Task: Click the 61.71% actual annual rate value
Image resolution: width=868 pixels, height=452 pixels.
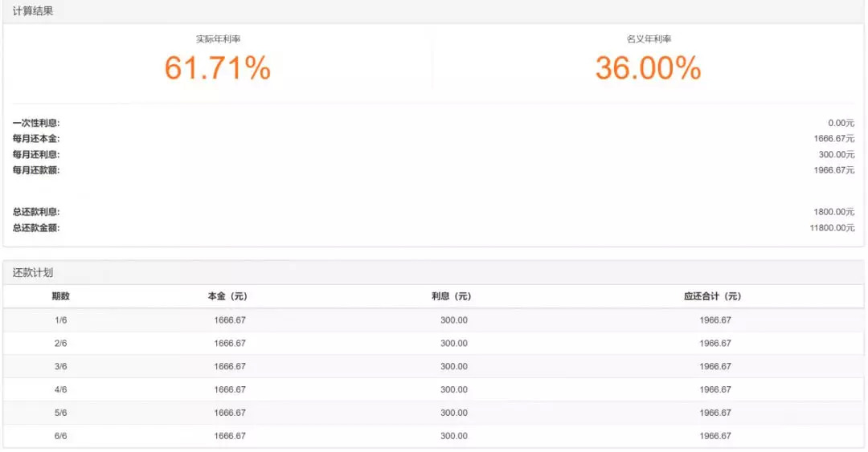Action: (x=218, y=68)
